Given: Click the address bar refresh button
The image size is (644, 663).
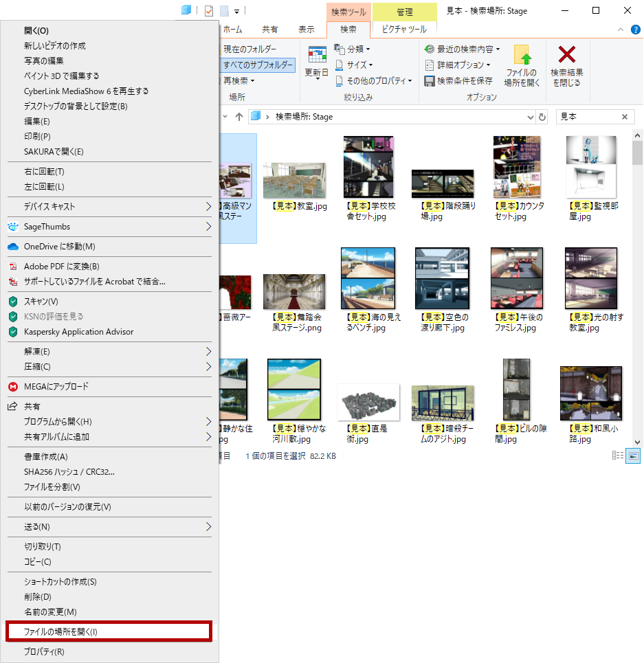Looking at the screenshot, I should coord(542,116).
